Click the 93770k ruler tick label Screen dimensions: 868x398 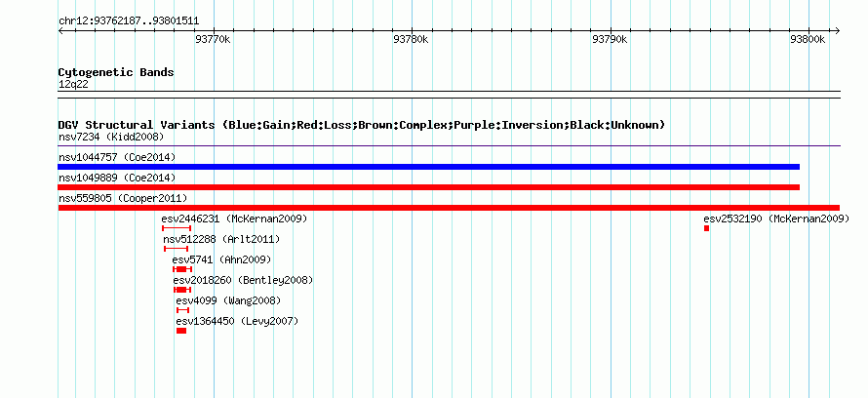(x=214, y=39)
